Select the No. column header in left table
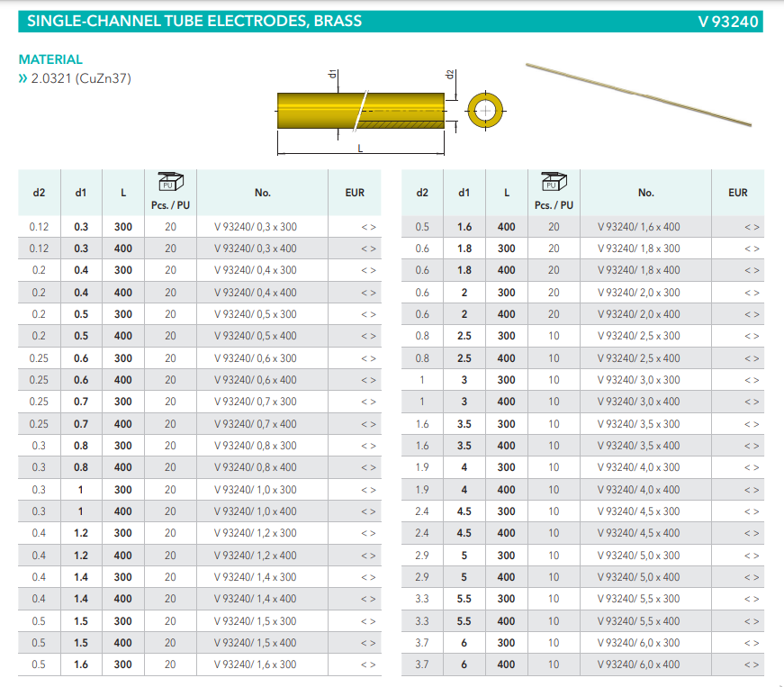 (x=262, y=193)
